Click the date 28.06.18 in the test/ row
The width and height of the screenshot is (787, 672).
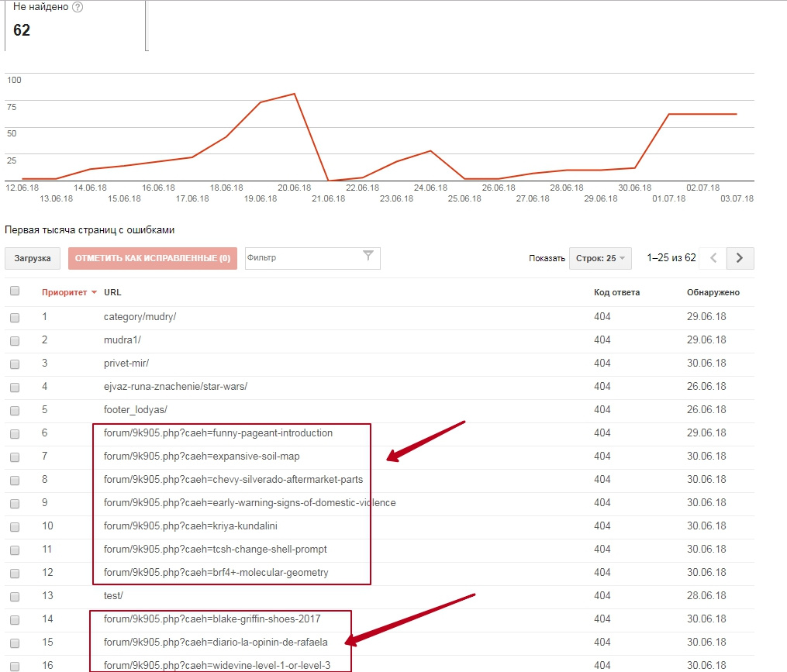click(x=706, y=596)
